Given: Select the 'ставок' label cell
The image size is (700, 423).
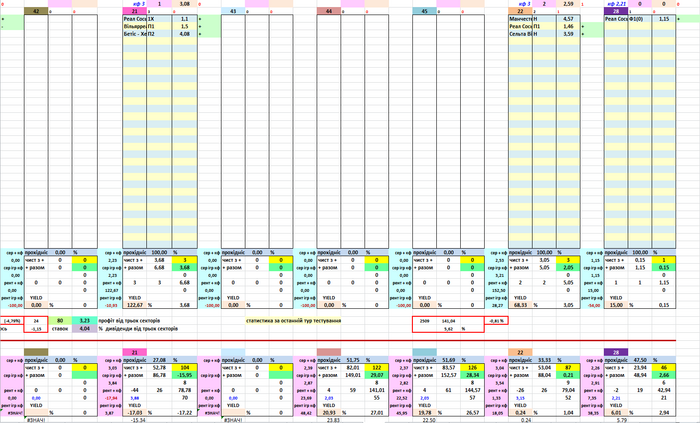Looking at the screenshot, I should click(x=60, y=328).
